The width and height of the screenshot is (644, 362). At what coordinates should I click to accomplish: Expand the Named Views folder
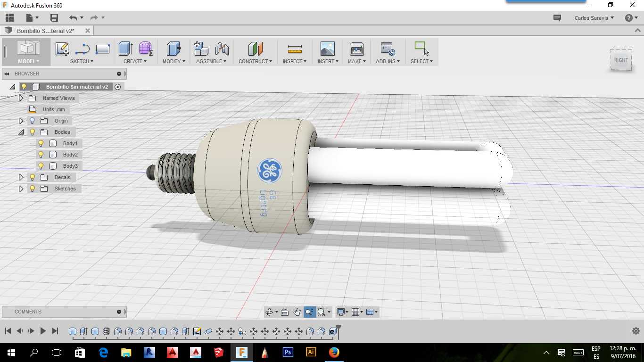coord(21,98)
